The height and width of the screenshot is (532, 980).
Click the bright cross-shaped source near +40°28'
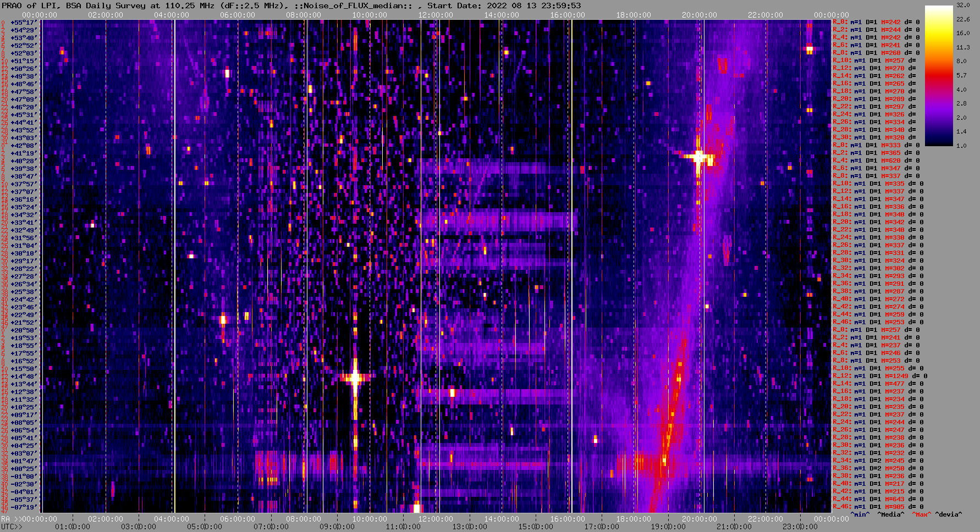click(x=698, y=157)
